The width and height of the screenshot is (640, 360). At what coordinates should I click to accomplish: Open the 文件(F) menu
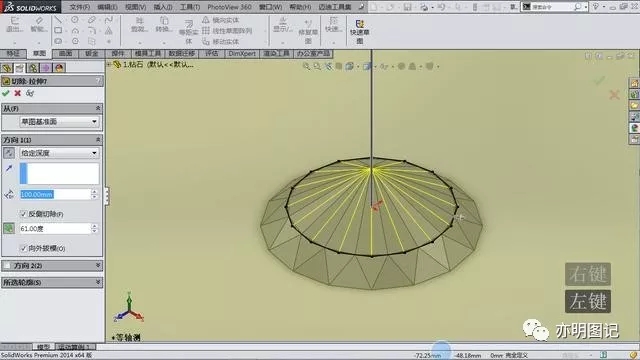click(79, 7)
